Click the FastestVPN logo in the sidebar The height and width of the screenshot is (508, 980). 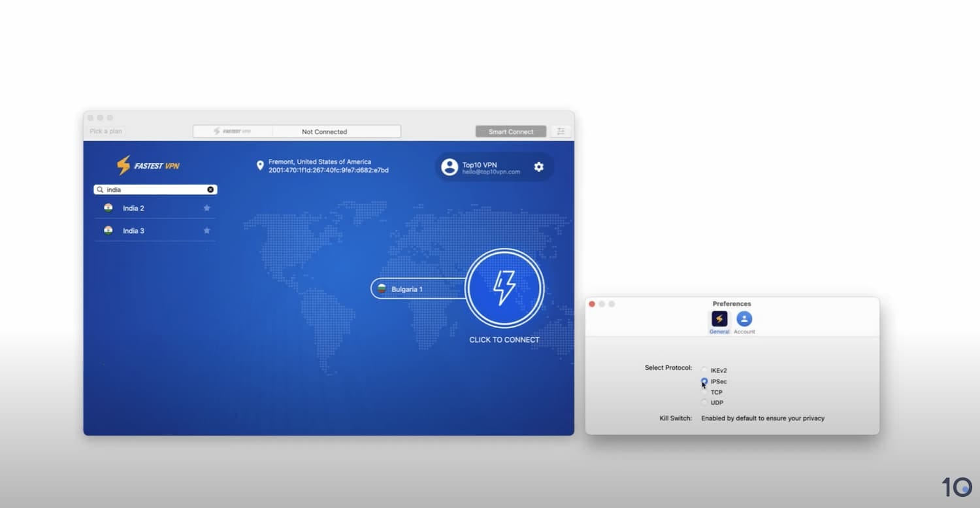click(148, 165)
